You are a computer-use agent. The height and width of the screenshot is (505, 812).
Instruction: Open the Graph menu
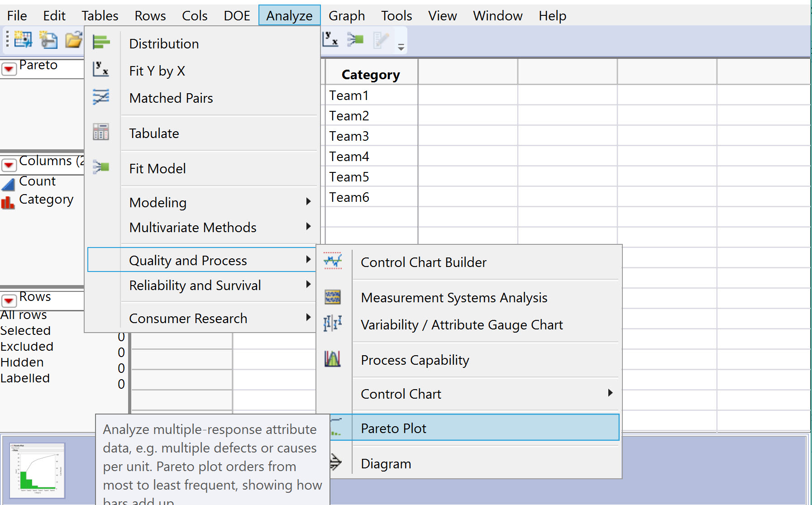(x=347, y=16)
